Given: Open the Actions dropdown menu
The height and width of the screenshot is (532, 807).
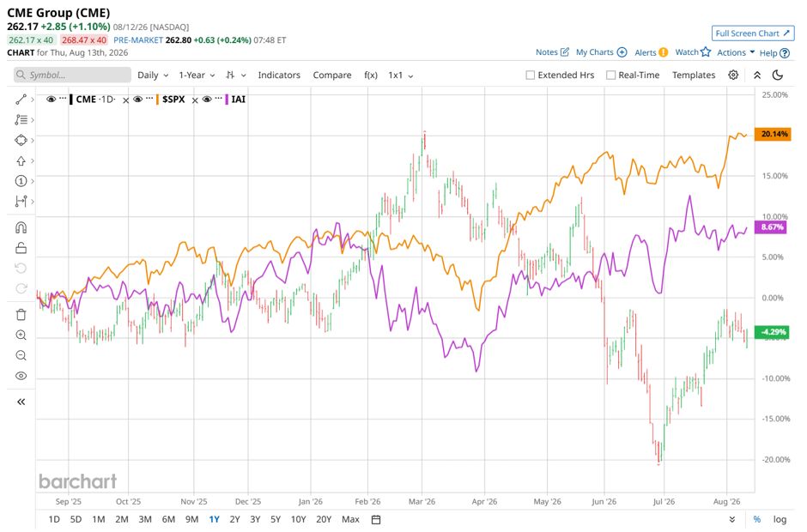Looking at the screenshot, I should pyautogui.click(x=736, y=52).
